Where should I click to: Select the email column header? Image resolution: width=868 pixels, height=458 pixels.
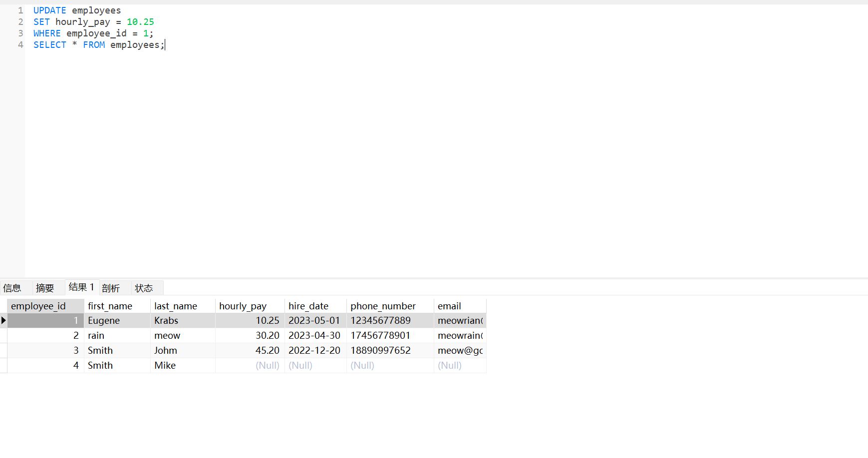(449, 306)
